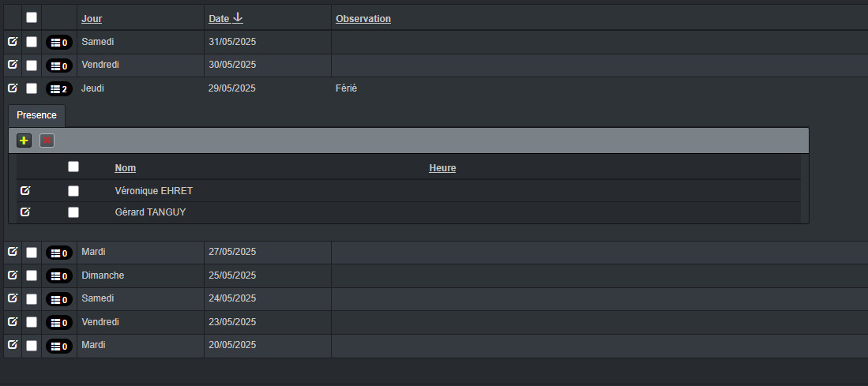Click edit icon for Vendredi 30/05/2025 row
This screenshot has height=386, width=868.
(12, 65)
